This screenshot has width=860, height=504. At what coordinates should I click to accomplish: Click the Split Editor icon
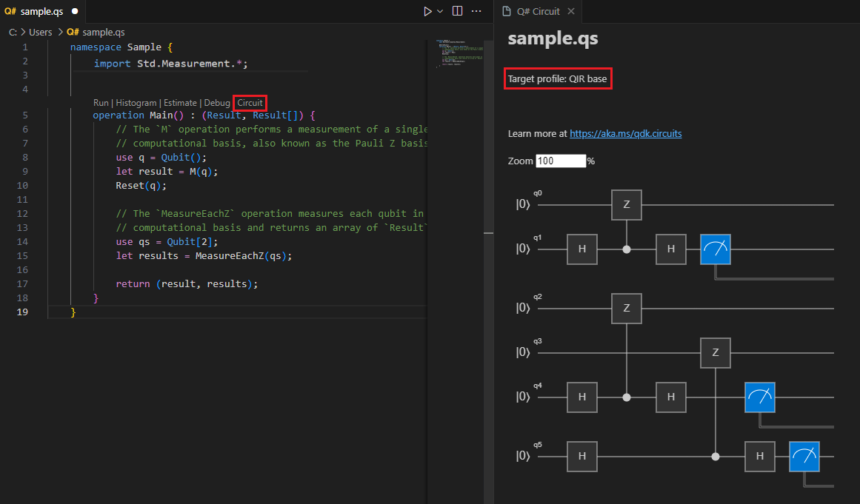(457, 11)
